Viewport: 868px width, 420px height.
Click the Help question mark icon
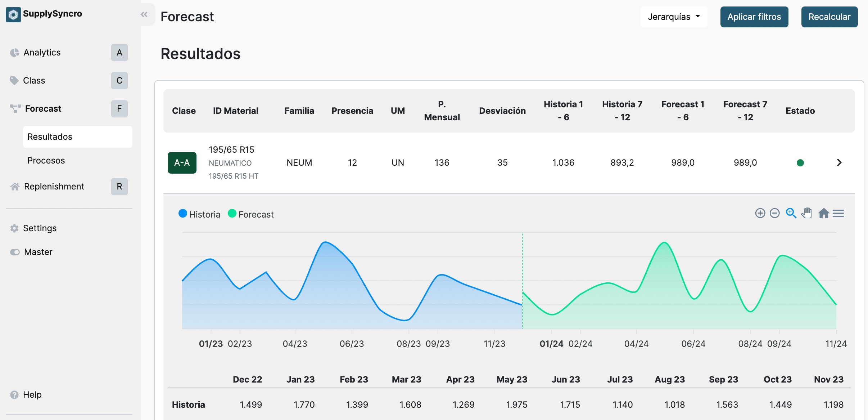[x=14, y=395]
